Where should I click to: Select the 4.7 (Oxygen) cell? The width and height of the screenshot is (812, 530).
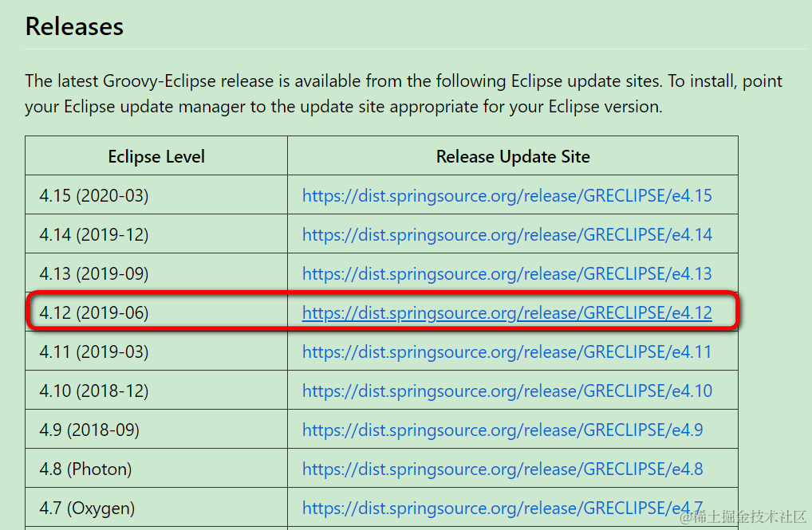[x=156, y=507]
